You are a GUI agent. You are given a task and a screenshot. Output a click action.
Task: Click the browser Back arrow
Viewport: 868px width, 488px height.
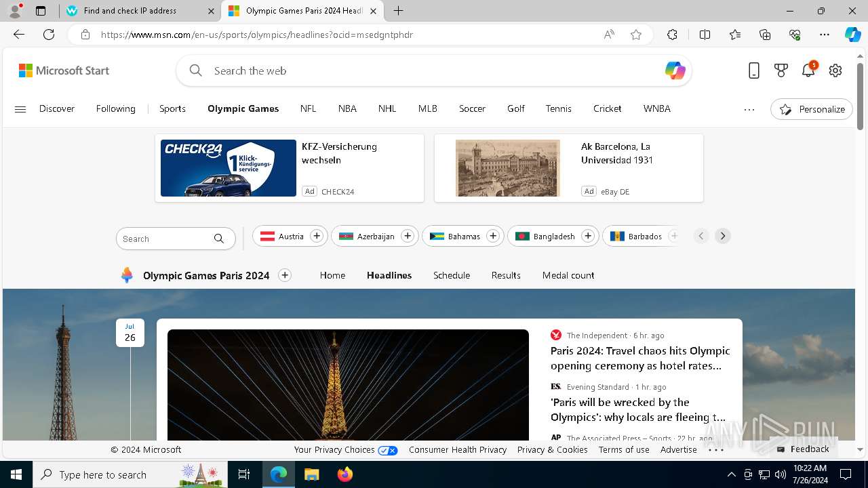(x=19, y=35)
